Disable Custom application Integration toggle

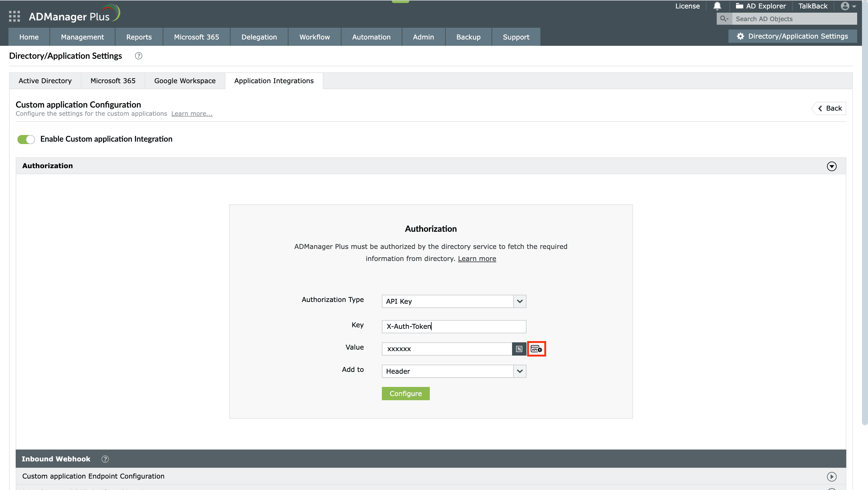[26, 139]
